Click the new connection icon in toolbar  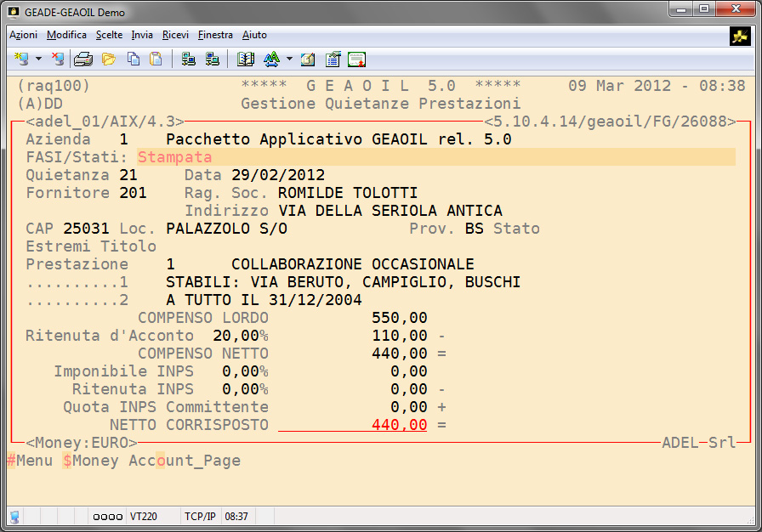21,59
